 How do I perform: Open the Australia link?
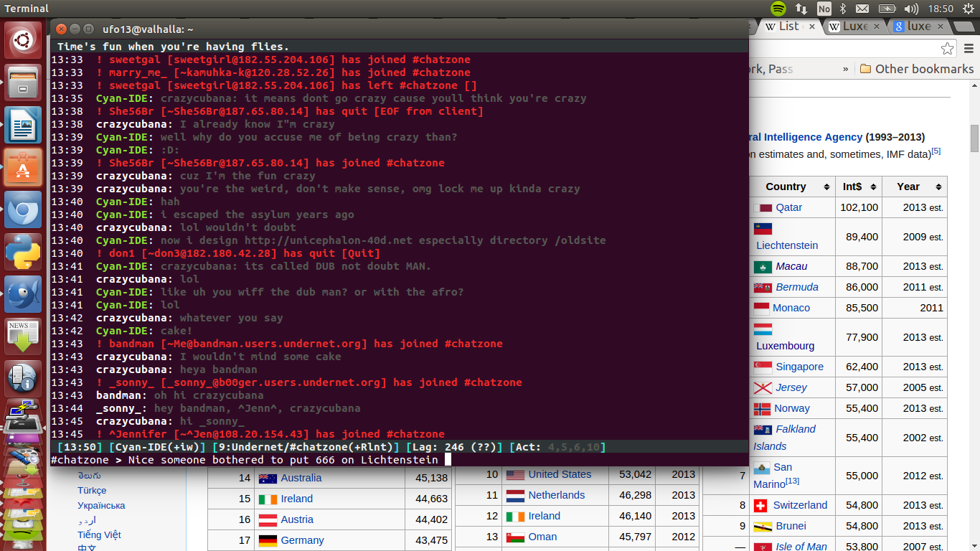click(x=301, y=478)
